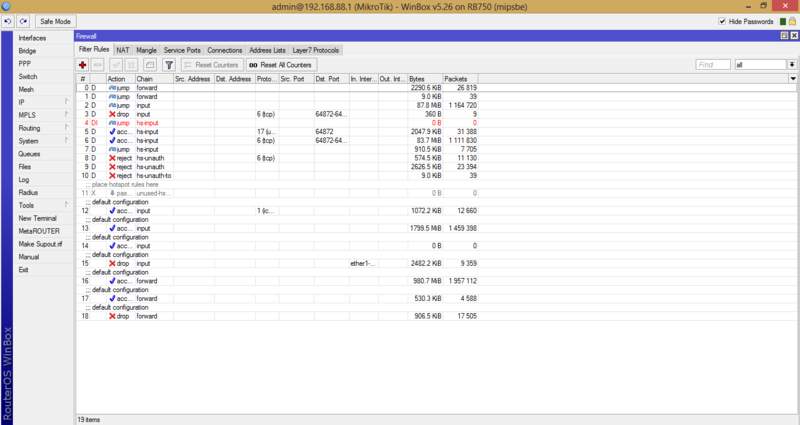Click the Firewall window restore icon
Screen dimensions: 800x425
point(784,36)
